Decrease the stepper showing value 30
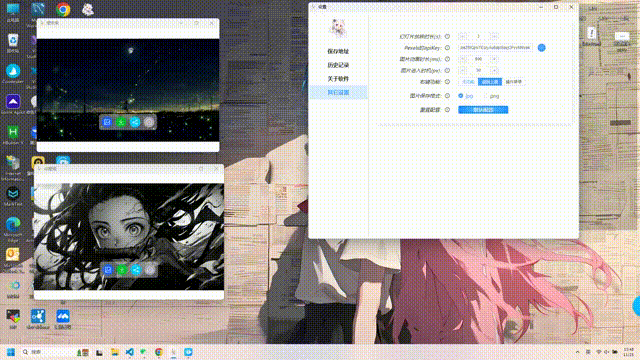Screen dimensions: 640x360 (x=462, y=71)
